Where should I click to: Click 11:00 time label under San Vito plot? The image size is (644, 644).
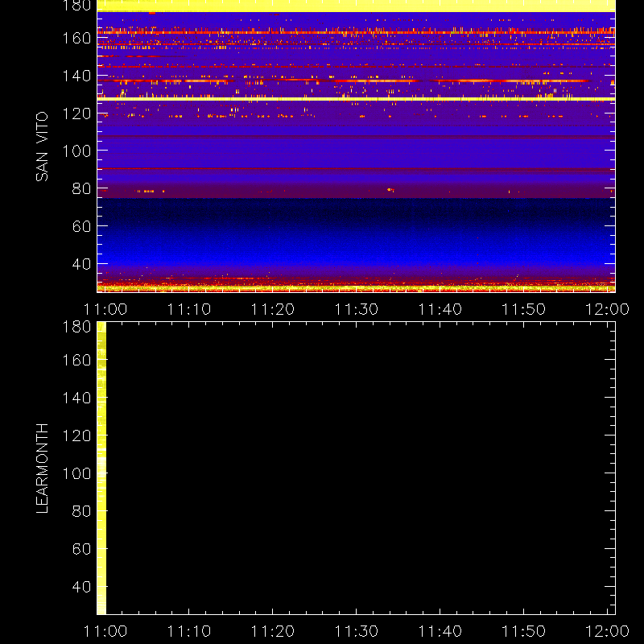point(105,309)
